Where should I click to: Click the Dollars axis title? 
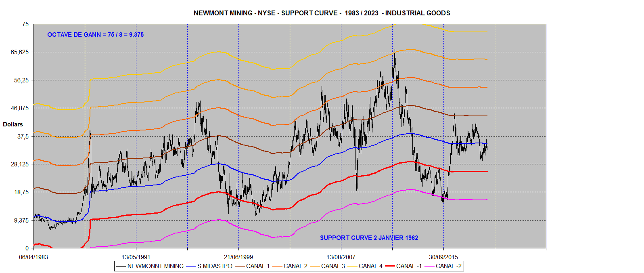pyautogui.click(x=13, y=124)
